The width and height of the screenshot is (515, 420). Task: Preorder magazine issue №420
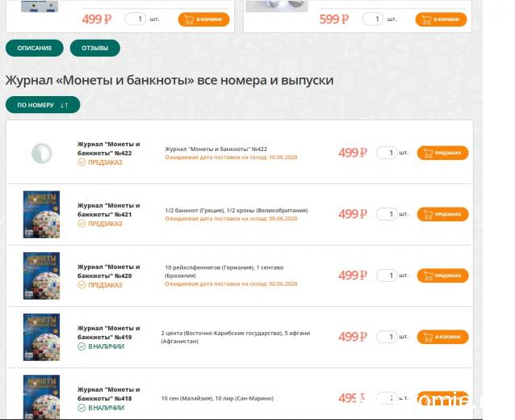pos(442,275)
